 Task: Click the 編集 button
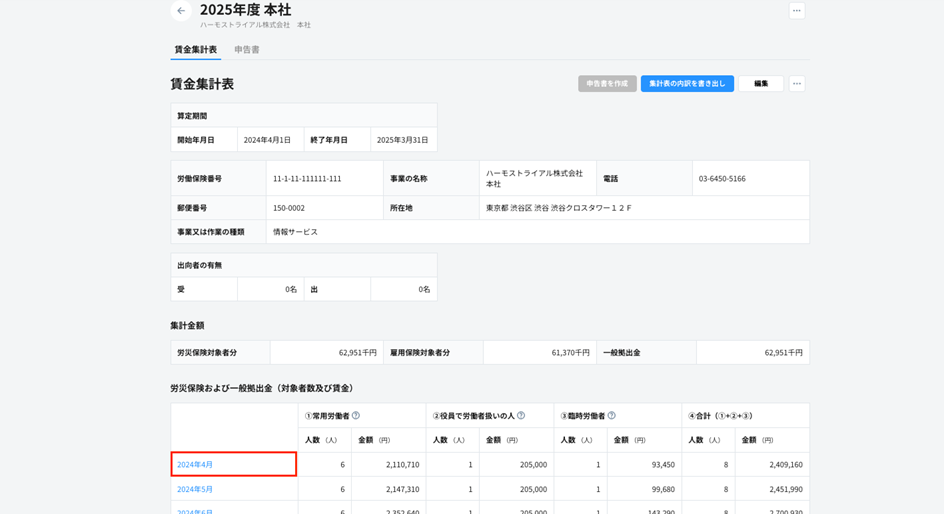pyautogui.click(x=761, y=84)
